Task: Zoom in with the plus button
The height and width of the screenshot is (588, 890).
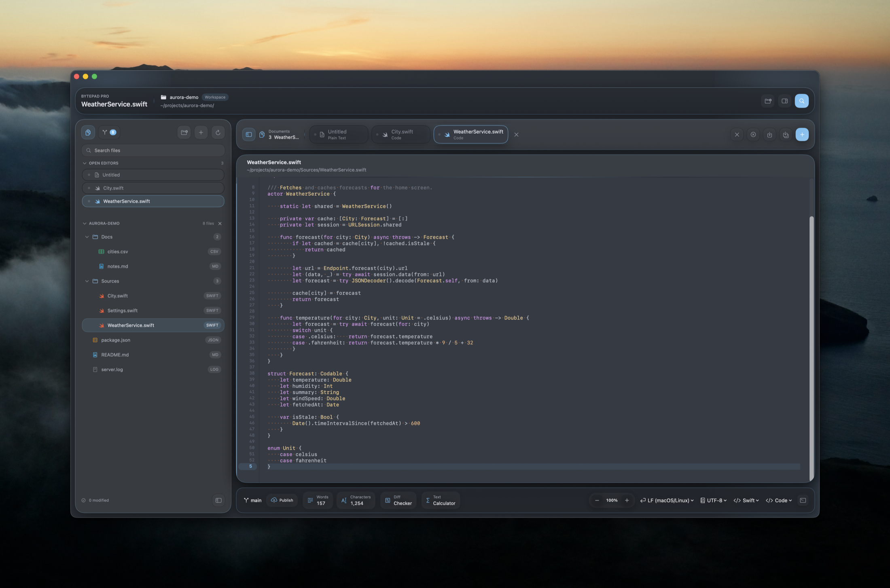Action: (627, 500)
